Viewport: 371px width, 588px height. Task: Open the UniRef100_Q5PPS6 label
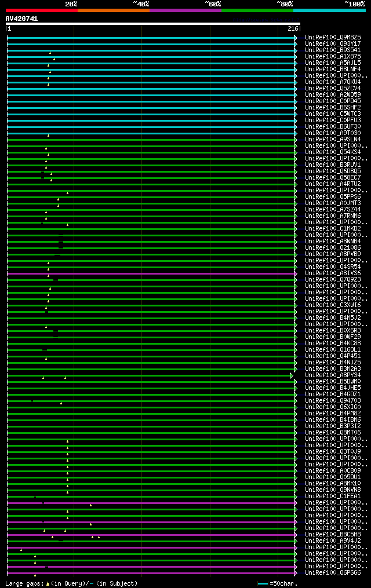(333, 197)
